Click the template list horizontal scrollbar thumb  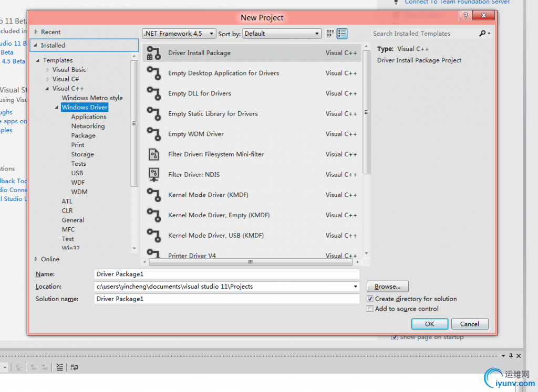click(251, 262)
